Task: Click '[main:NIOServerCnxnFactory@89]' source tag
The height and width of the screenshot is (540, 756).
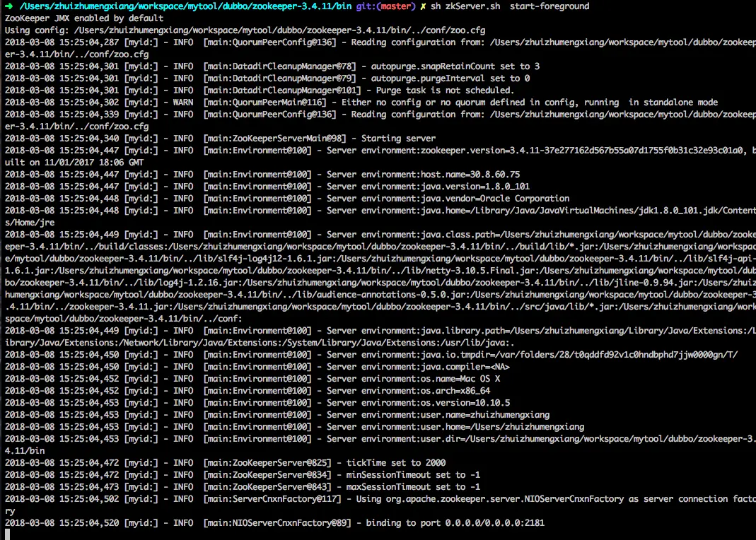Action: pyautogui.click(x=277, y=523)
